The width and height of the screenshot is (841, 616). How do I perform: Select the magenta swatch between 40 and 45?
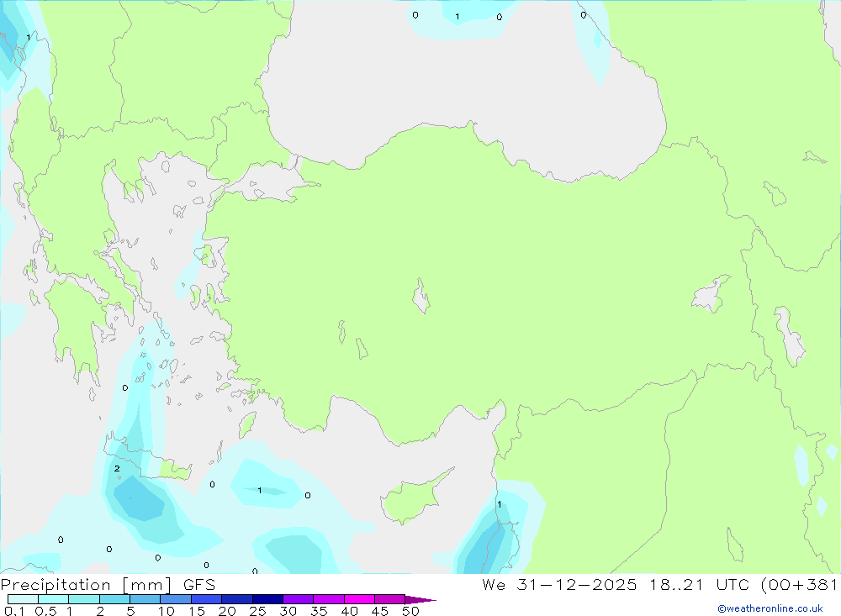click(359, 599)
